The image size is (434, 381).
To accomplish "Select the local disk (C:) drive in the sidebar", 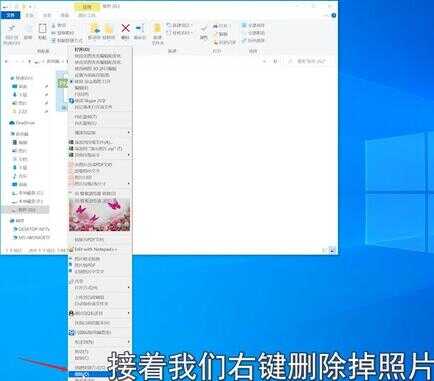I will tap(28, 193).
